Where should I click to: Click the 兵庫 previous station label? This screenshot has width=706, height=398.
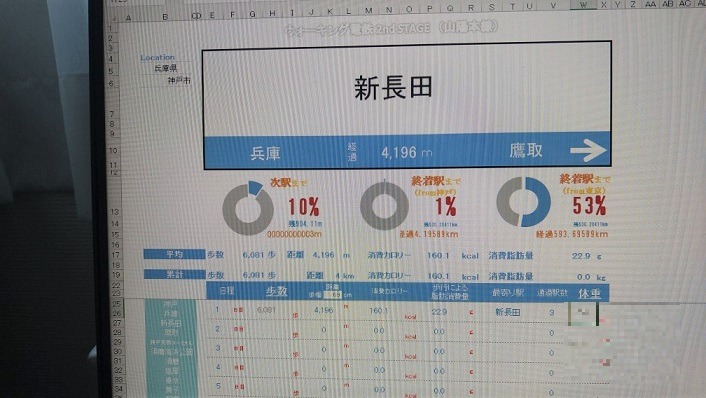coord(266,154)
